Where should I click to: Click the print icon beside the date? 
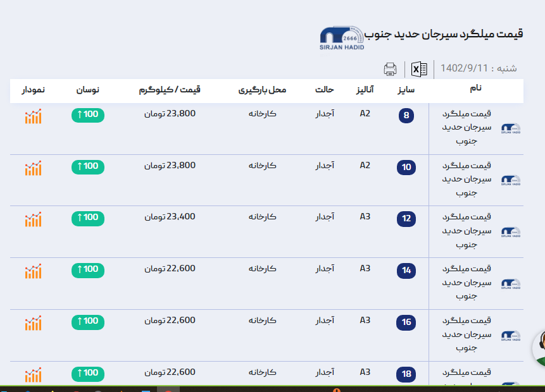point(391,69)
